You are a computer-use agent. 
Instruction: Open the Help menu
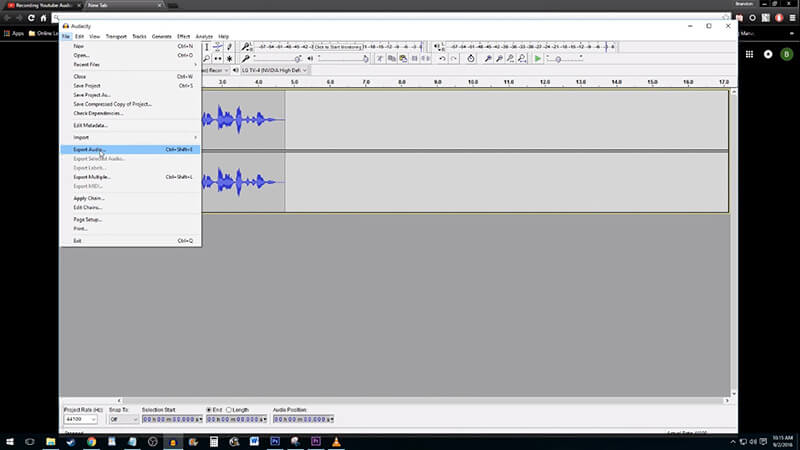[223, 37]
